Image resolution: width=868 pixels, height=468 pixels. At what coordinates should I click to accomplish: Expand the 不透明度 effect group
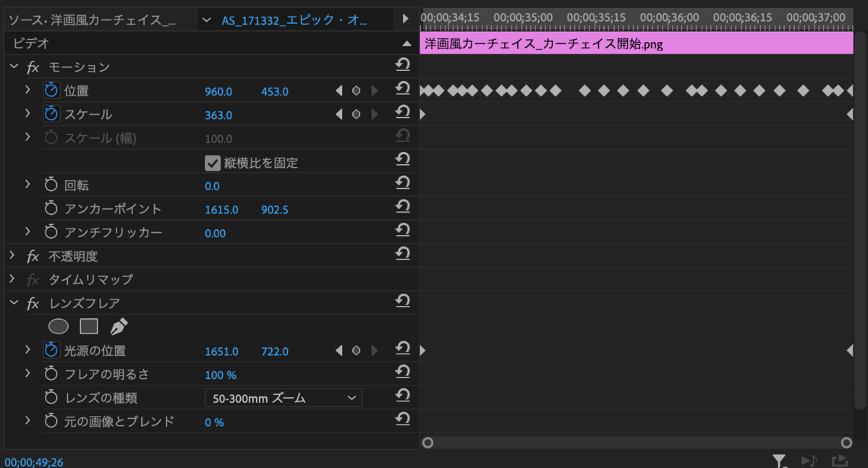13,255
